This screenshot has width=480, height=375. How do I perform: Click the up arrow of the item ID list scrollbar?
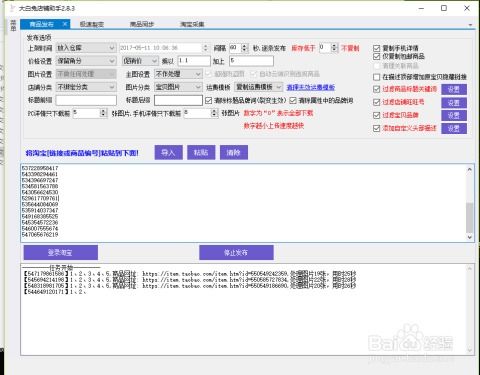[x=469, y=169]
